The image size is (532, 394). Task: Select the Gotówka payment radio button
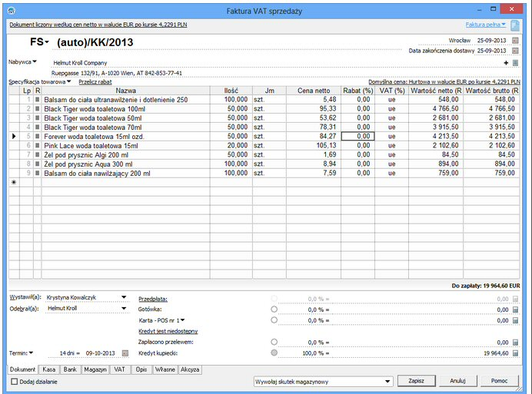[x=274, y=309]
